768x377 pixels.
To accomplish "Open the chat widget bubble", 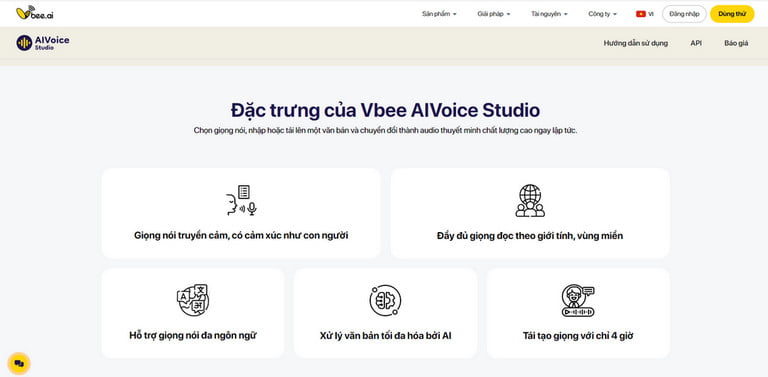I will click(19, 363).
